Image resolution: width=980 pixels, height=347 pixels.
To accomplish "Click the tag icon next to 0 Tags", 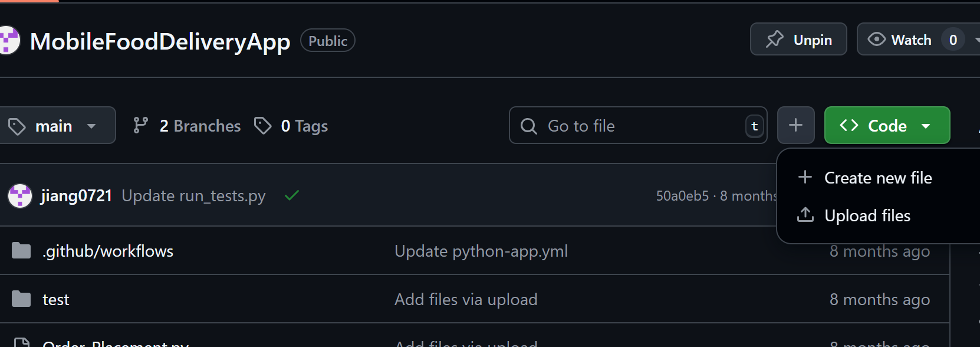I will coord(263,125).
